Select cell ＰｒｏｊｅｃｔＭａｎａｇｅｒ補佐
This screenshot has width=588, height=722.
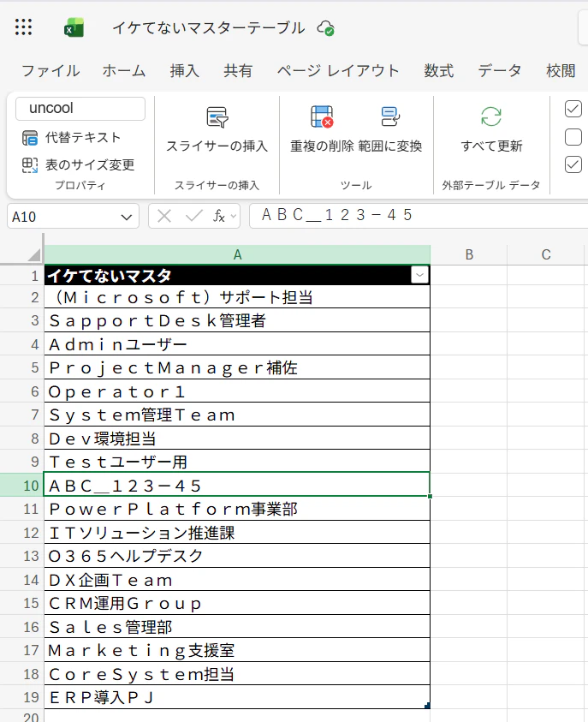coord(237,367)
